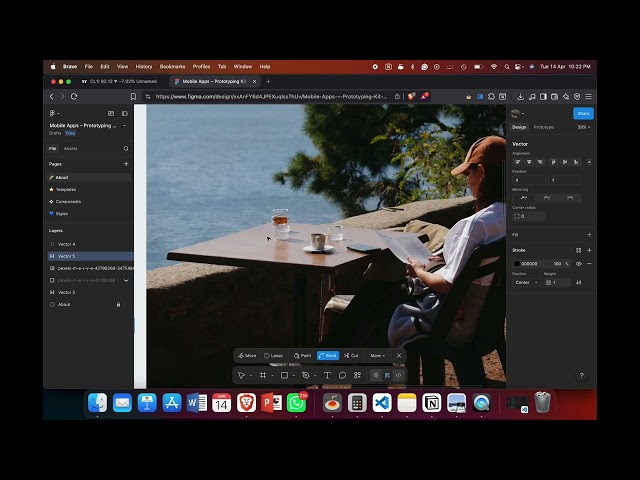Switch to Draw mode toggle
The width and height of the screenshot is (640, 480).
coord(376,375)
